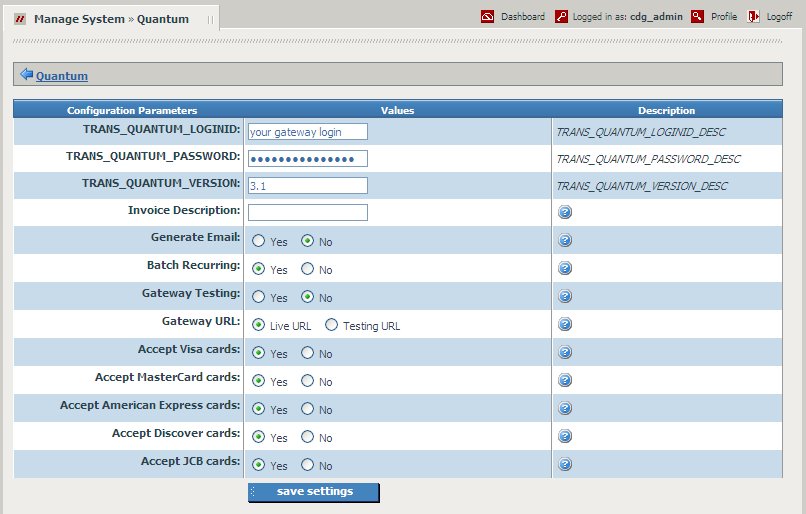Click the Configuration Parameters column header
Viewport: 806px width, 514px height.
click(132, 111)
